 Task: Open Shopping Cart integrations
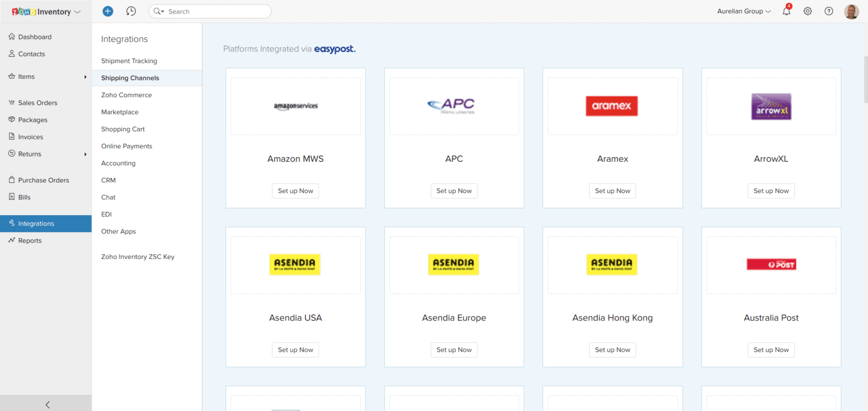click(123, 129)
